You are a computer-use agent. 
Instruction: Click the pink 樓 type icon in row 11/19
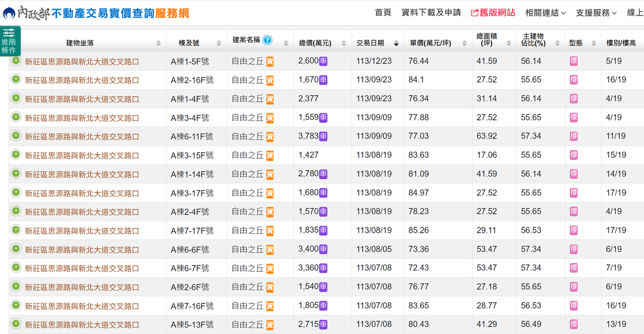pyautogui.click(x=574, y=137)
